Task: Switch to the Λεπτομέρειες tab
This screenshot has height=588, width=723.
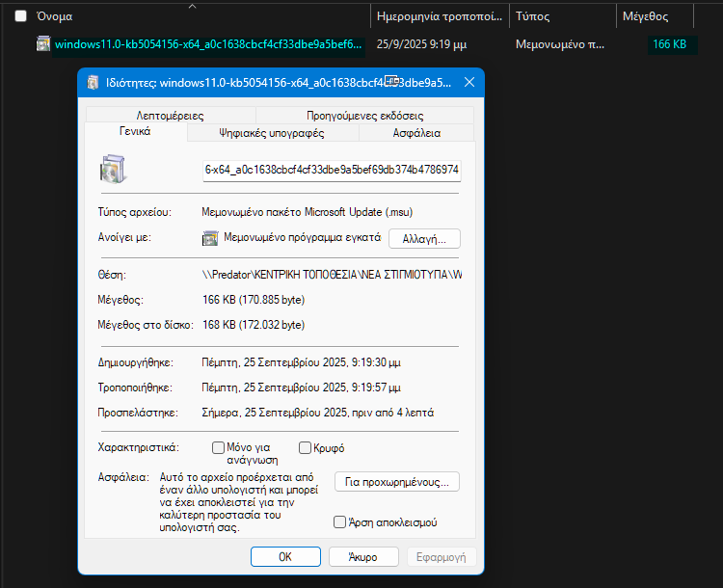Action: pos(170,116)
